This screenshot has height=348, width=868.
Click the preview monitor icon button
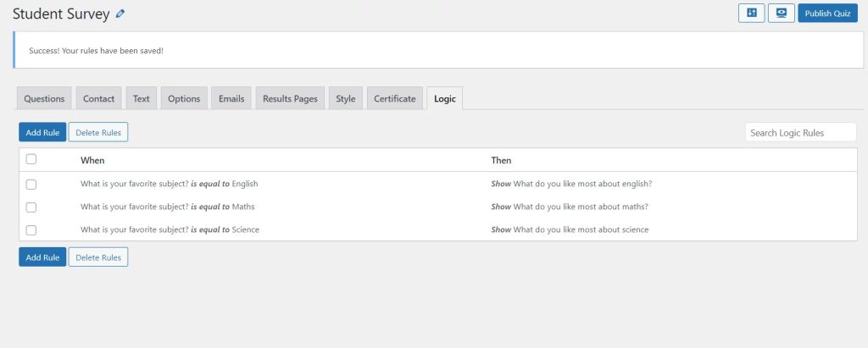tap(782, 14)
